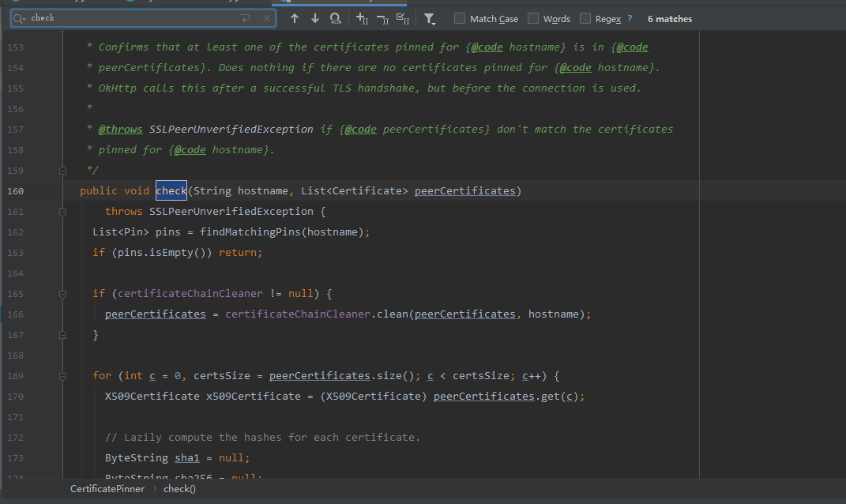Click the '6 matches' label
This screenshot has width=846, height=504.
[670, 19]
